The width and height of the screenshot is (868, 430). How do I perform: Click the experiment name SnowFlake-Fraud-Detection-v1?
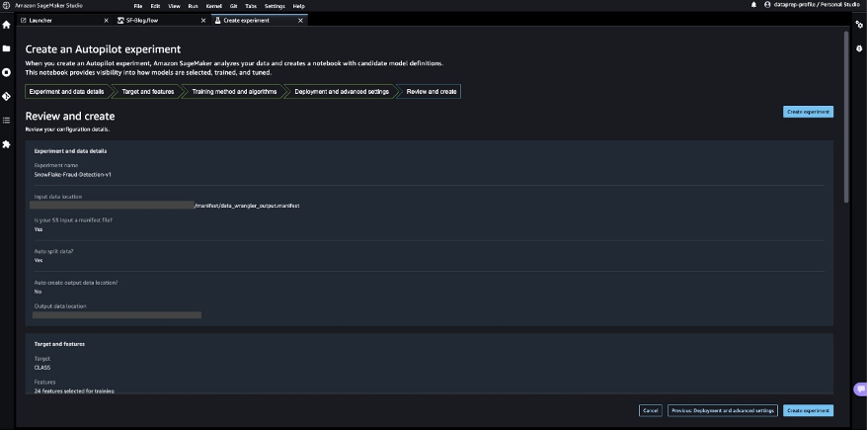[x=72, y=175]
